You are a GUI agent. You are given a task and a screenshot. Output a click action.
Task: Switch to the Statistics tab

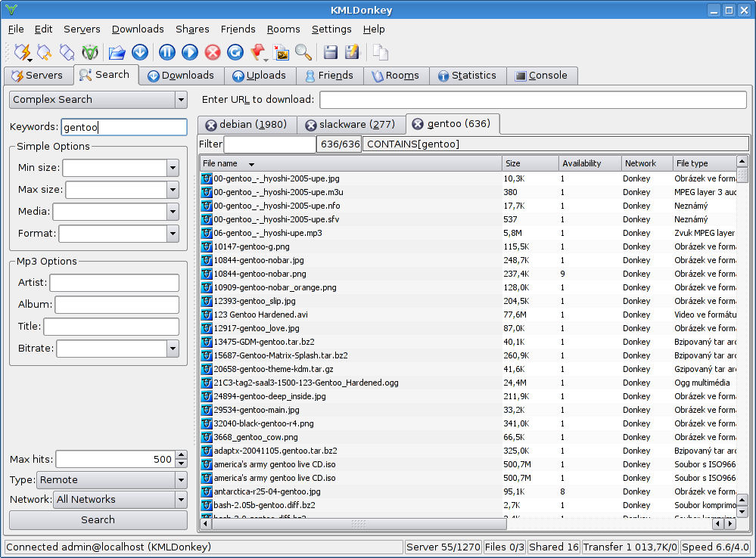pos(467,76)
